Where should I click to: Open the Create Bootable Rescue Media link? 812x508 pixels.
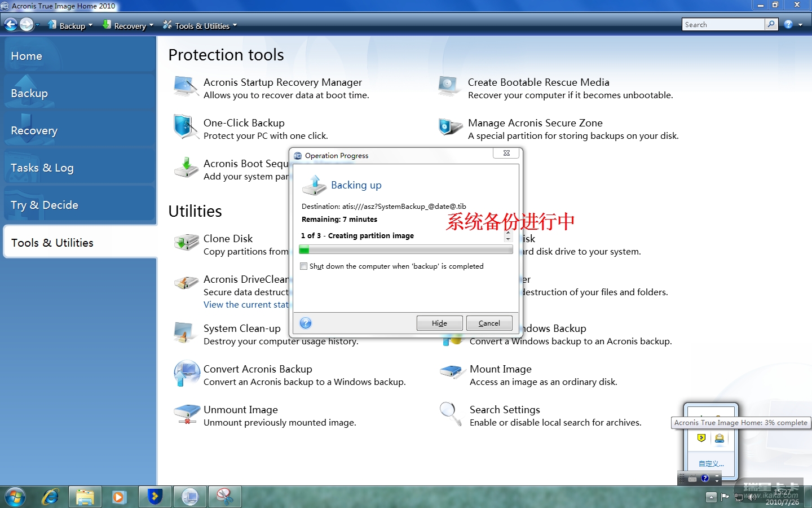[x=539, y=82]
